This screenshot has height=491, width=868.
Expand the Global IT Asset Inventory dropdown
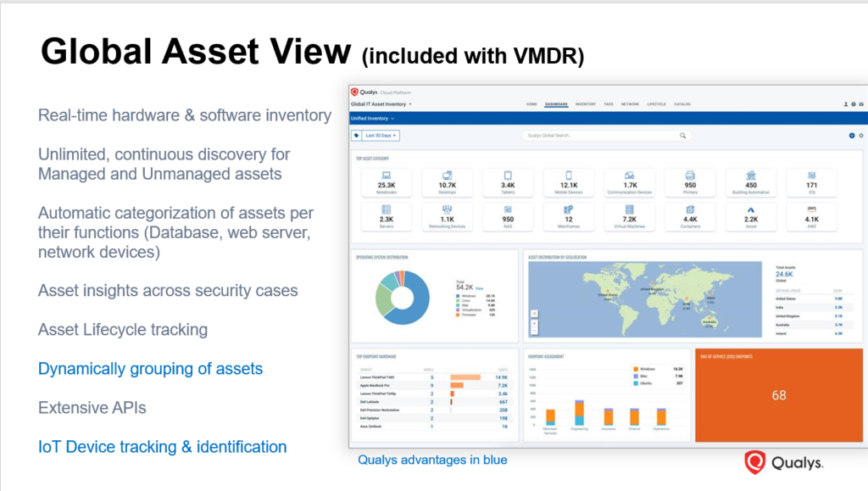[381, 104]
